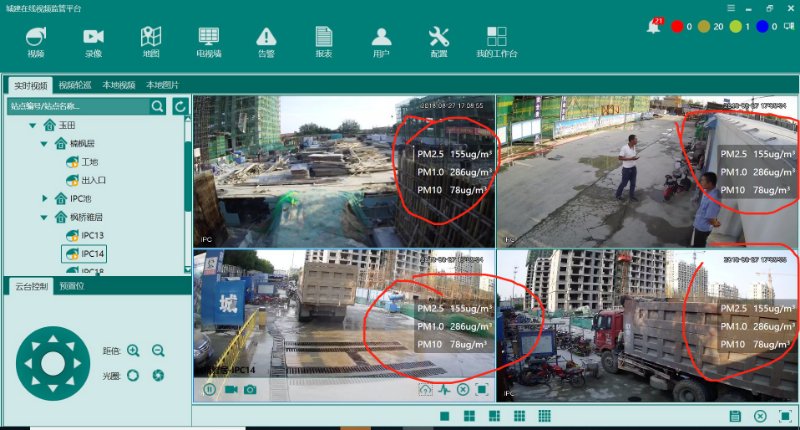
Task: Select the 玉田 root node
Action: 59,125
